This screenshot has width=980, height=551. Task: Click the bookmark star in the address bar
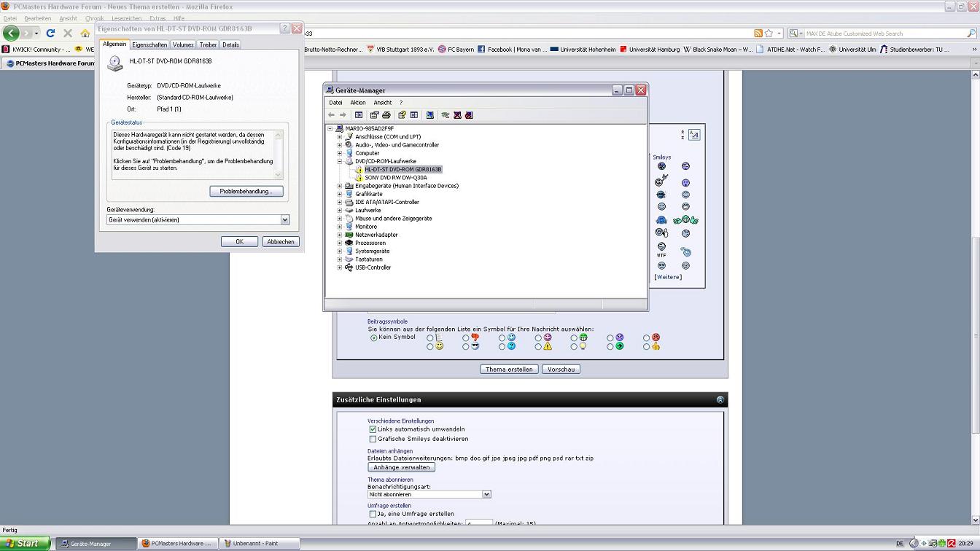click(x=769, y=34)
